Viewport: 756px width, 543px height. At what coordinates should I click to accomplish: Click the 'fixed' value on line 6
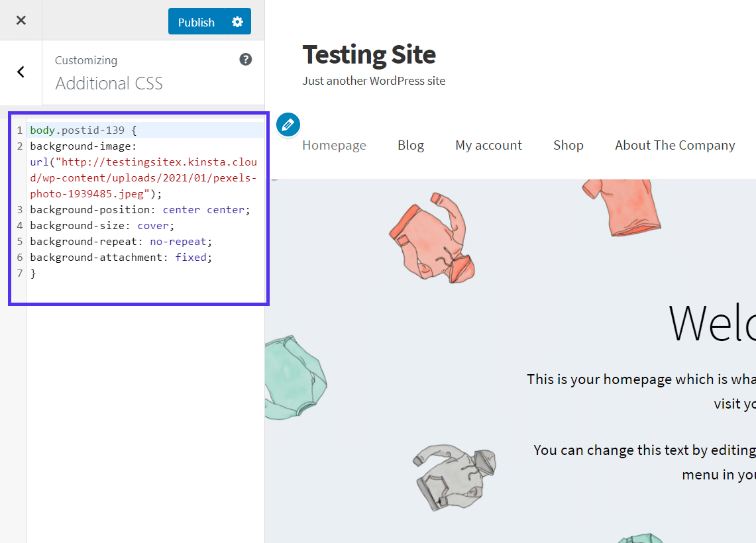coord(191,257)
